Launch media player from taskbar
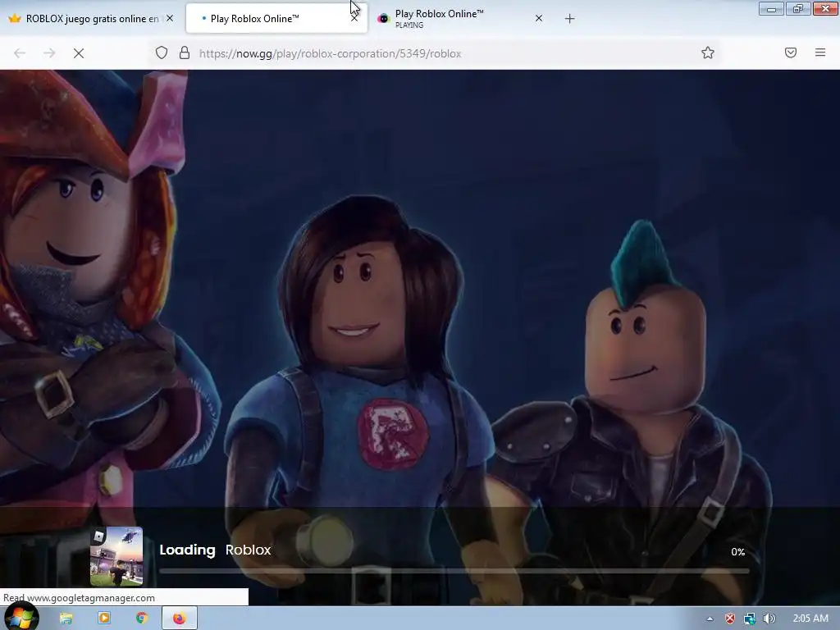Image resolution: width=840 pixels, height=630 pixels. (x=104, y=619)
